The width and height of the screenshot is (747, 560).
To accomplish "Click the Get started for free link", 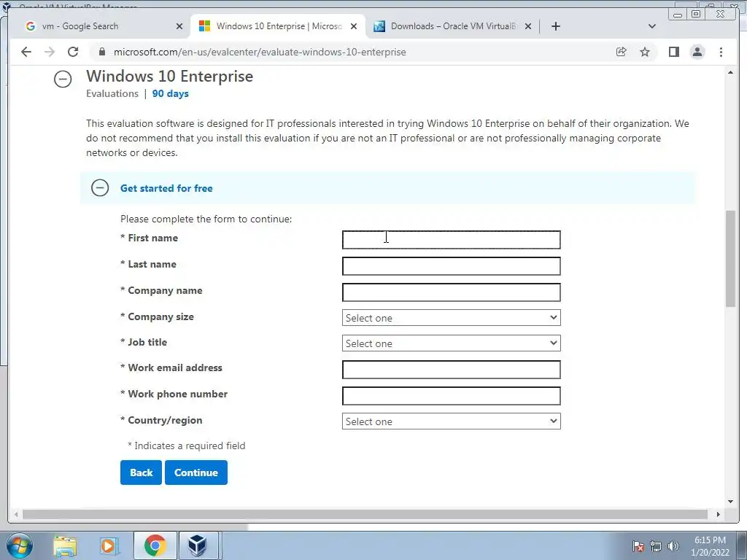I will click(x=166, y=188).
